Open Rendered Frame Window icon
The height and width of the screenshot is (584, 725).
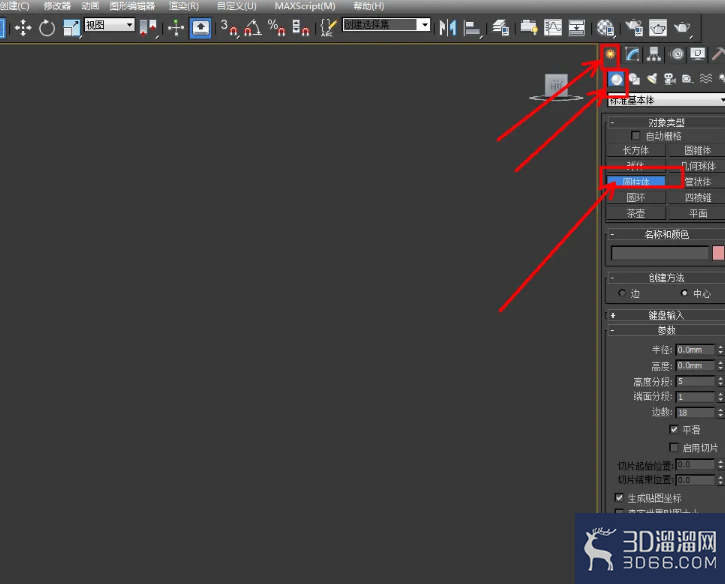tap(657, 28)
